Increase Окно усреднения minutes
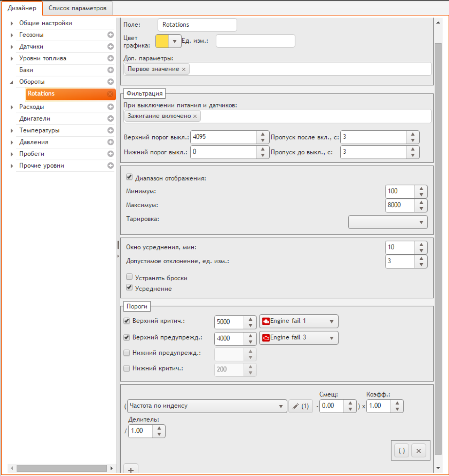449x476 pixels. [421, 244]
